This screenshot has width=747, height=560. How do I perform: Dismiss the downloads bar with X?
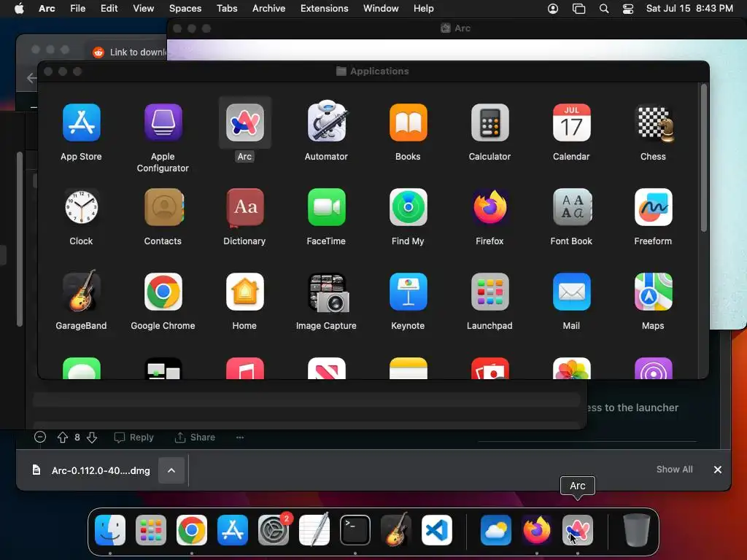(718, 470)
